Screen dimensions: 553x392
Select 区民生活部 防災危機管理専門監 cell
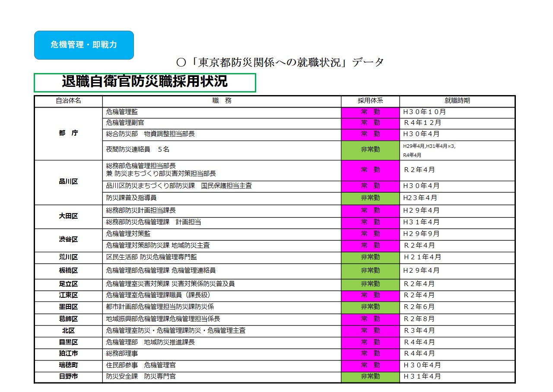(x=222, y=258)
